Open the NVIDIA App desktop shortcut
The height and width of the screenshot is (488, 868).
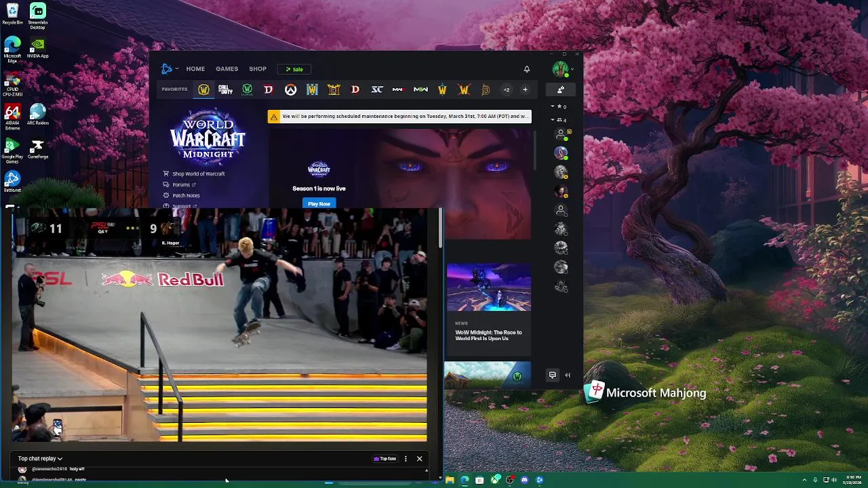click(38, 48)
